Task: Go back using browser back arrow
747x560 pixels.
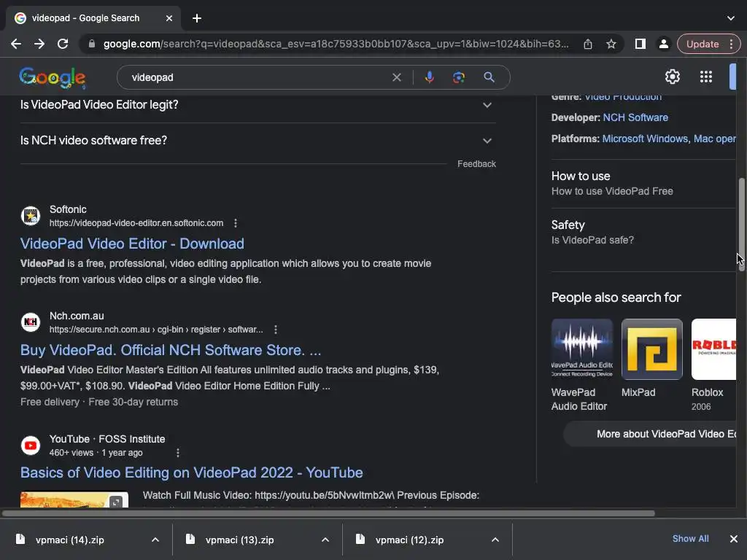Action: click(x=16, y=44)
